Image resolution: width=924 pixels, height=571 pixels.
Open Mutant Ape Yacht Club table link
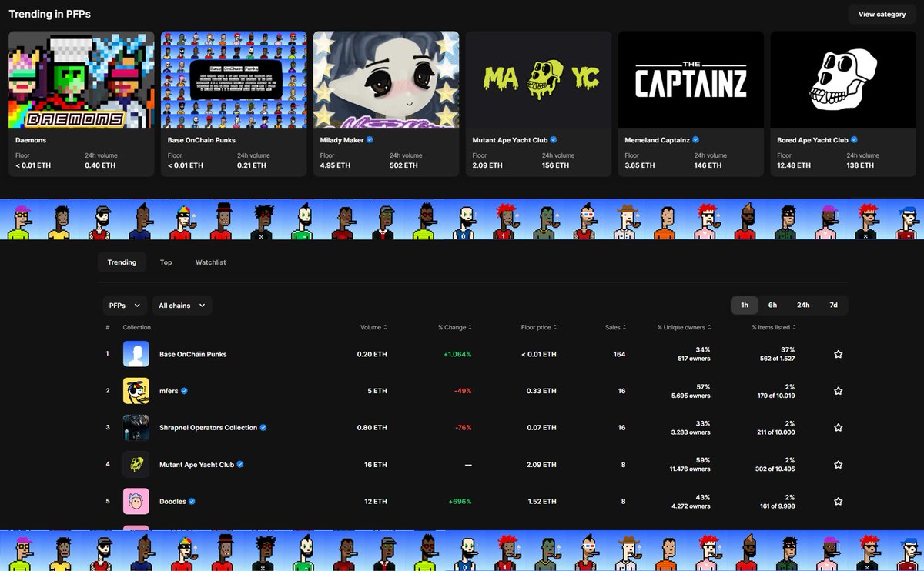tap(196, 465)
